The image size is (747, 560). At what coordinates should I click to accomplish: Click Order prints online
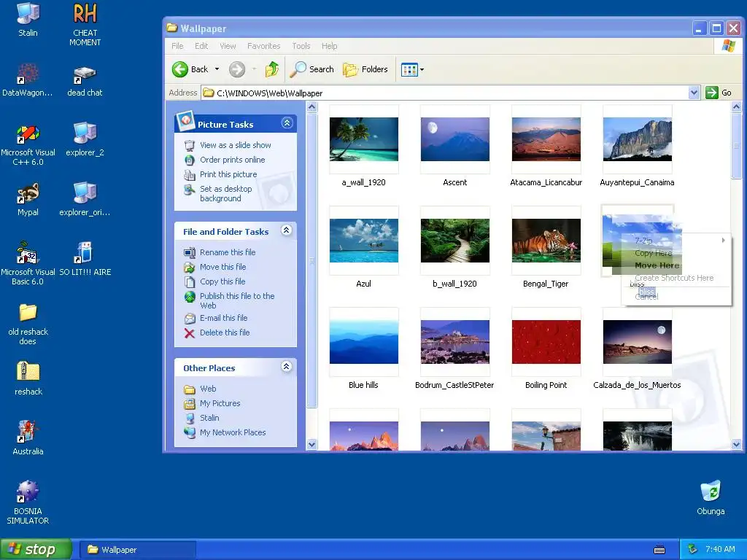click(x=233, y=160)
